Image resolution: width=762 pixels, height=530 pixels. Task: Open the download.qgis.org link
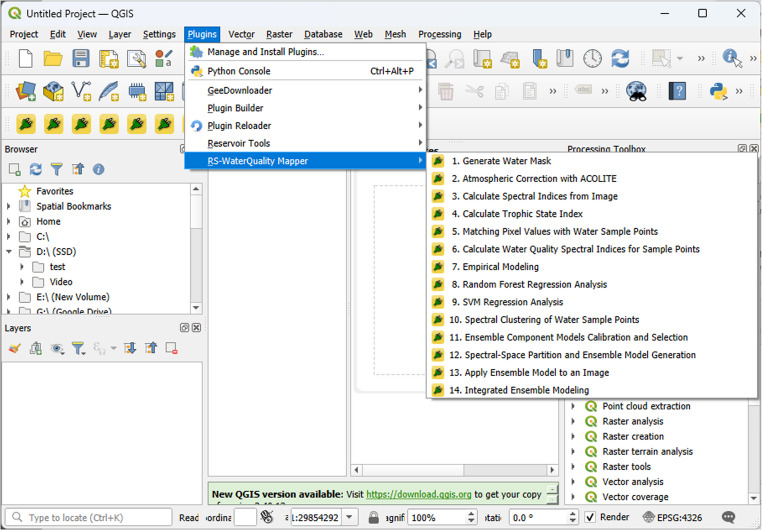(418, 494)
